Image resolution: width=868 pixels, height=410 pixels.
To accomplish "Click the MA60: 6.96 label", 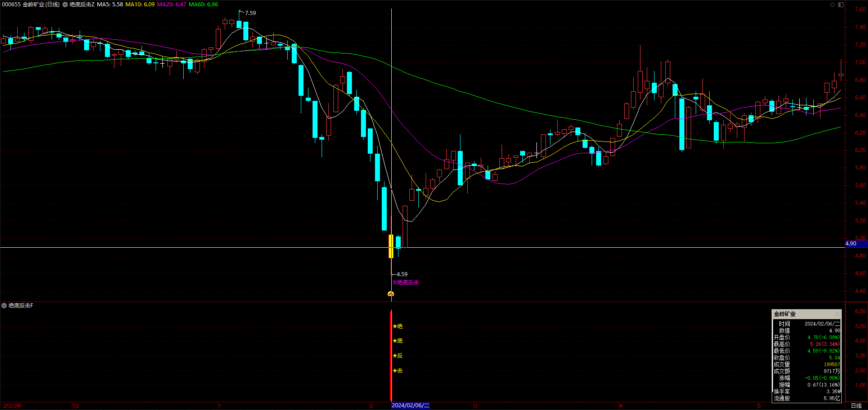I will coord(203,5).
